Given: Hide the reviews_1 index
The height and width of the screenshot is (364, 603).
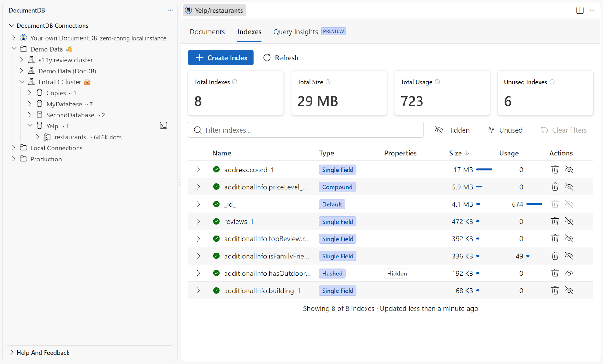Looking at the screenshot, I should 569,221.
